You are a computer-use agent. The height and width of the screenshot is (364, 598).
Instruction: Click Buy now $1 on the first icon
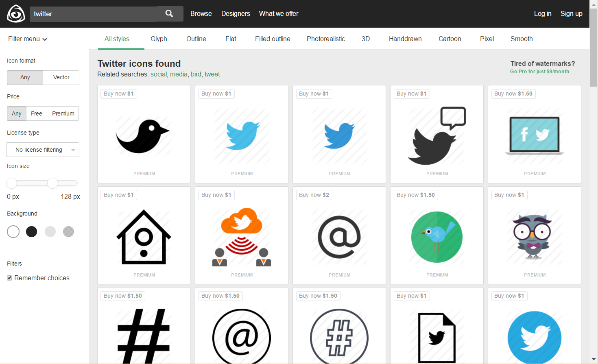click(x=118, y=94)
